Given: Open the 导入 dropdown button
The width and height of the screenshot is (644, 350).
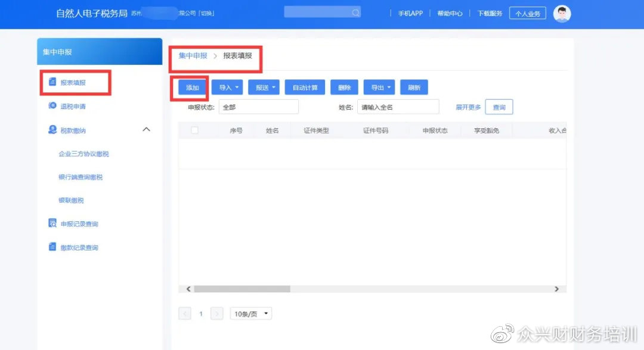Looking at the screenshot, I should click(x=228, y=88).
